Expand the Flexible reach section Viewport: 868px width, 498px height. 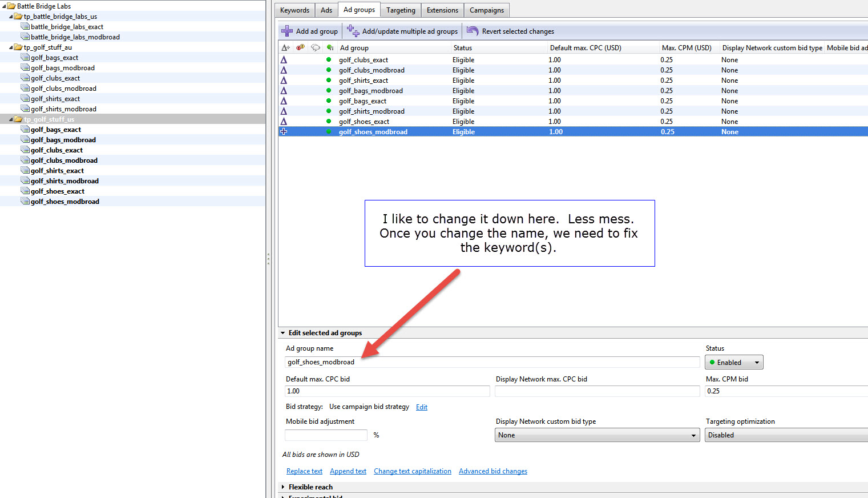pos(283,487)
